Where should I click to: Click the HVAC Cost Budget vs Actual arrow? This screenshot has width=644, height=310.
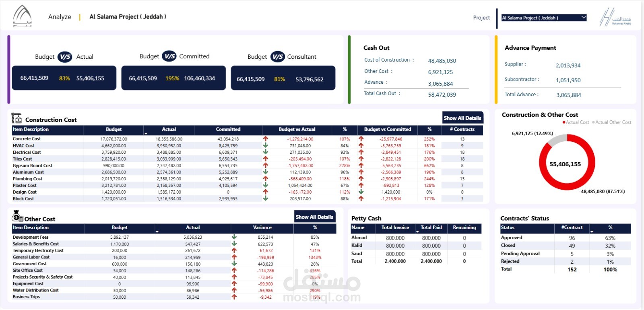266,145
